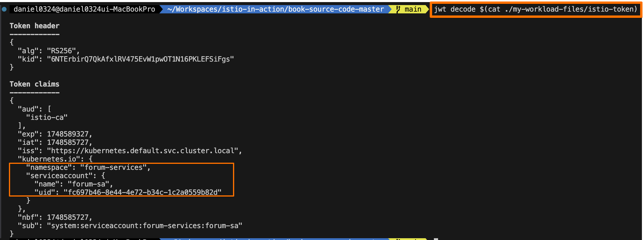Click the "kubernetes.io": { line

click(55, 159)
